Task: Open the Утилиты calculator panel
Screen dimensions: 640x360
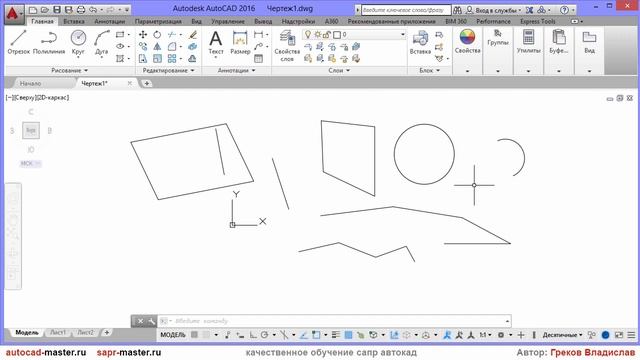Action: click(x=529, y=42)
